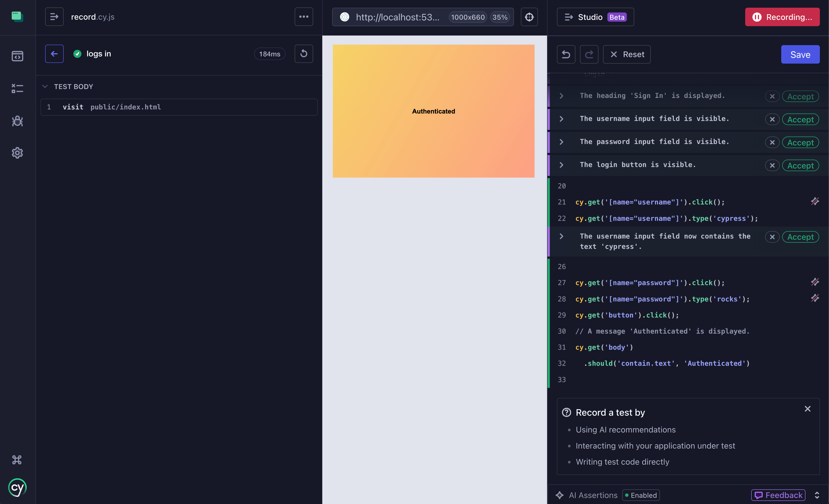Expand the 'heading Sign In is displayed' suggestion
The height and width of the screenshot is (504, 829).
(561, 96)
